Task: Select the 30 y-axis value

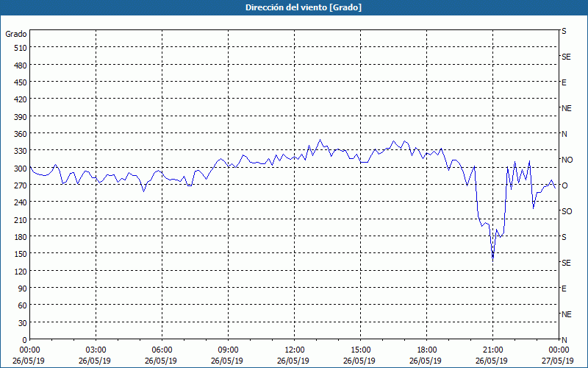Action: (x=23, y=323)
